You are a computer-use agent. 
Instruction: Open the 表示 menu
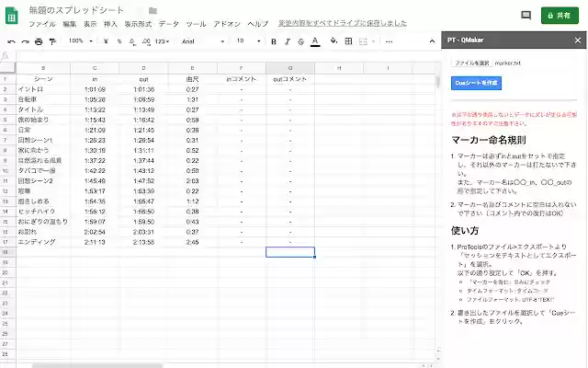tap(90, 24)
